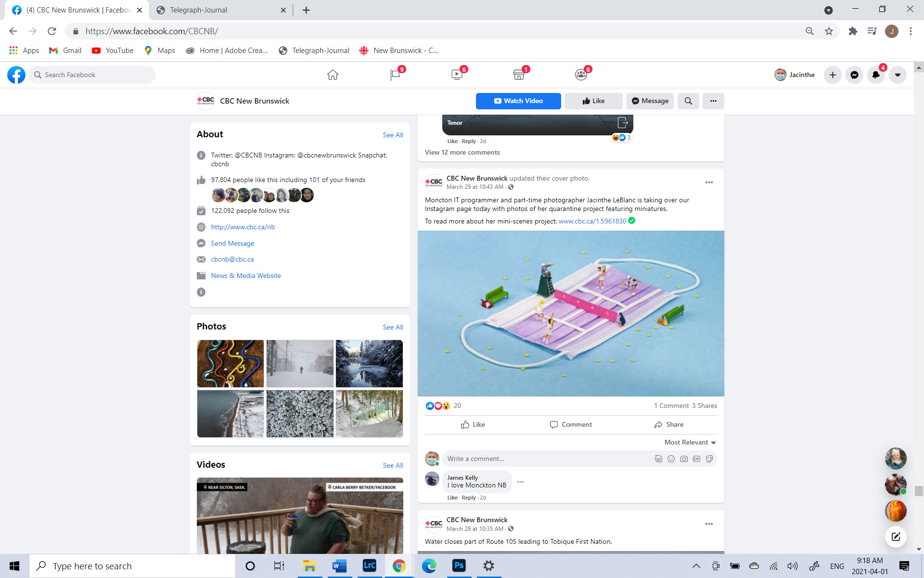Screen dimensions: 924x578
Task: Click the page search magnifier button
Action: (x=688, y=101)
